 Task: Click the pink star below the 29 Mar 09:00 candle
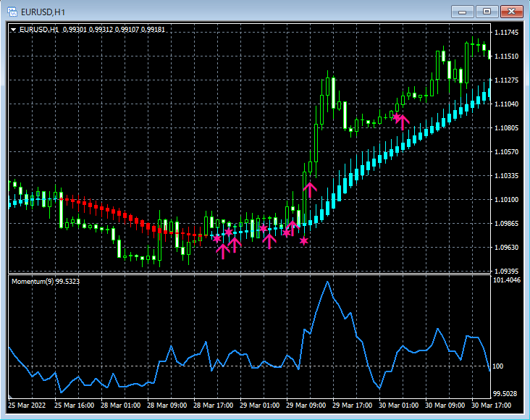click(x=304, y=240)
